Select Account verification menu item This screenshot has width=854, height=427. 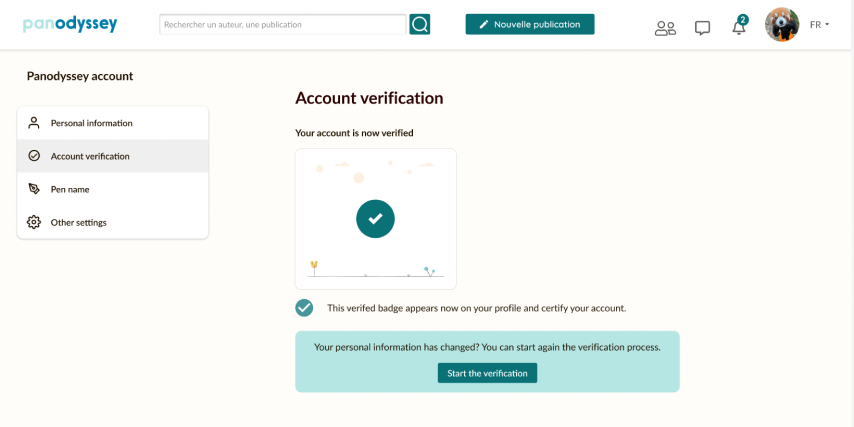[90, 156]
